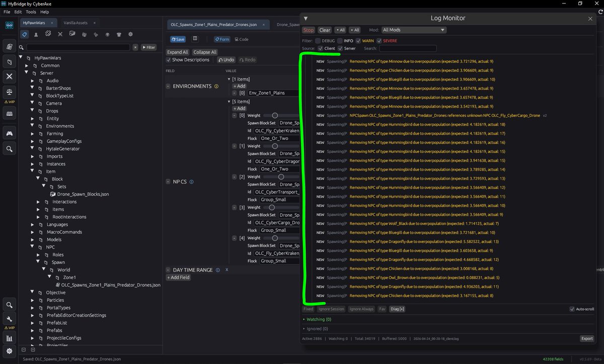Open the bar chart stats in left sidebar
Viewport: 604px width, 364px height.
tap(10, 338)
